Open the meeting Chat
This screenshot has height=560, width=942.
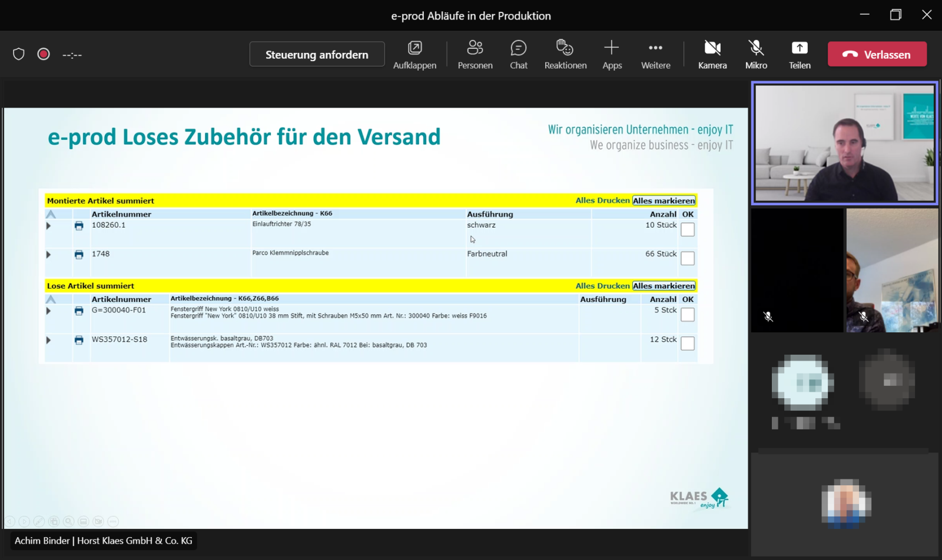coord(519,55)
